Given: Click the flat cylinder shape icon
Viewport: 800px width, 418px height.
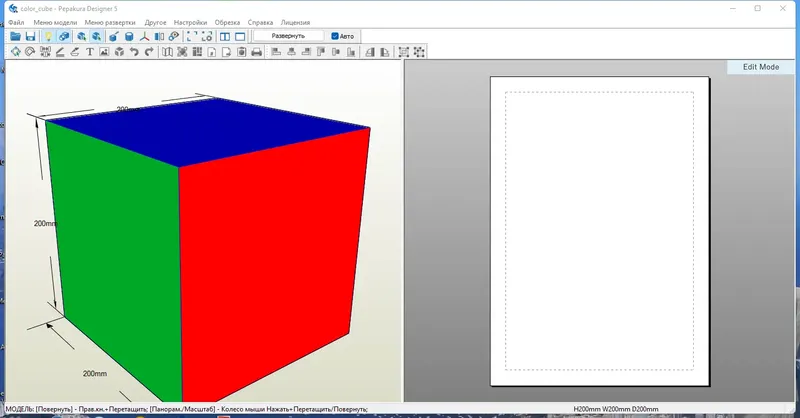Looking at the screenshot, I should (x=129, y=36).
